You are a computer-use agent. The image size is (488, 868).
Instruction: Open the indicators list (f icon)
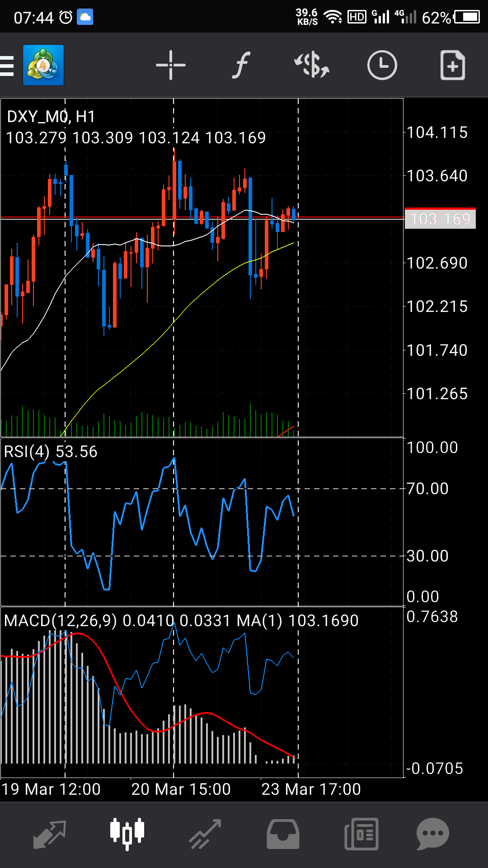point(241,65)
